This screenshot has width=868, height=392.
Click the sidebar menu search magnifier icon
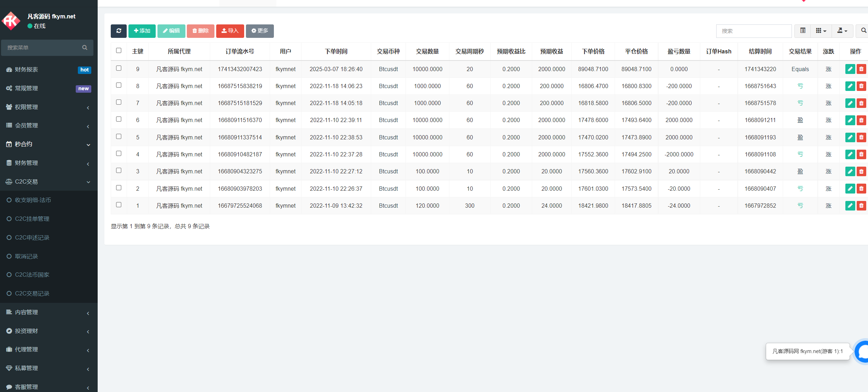coord(85,47)
